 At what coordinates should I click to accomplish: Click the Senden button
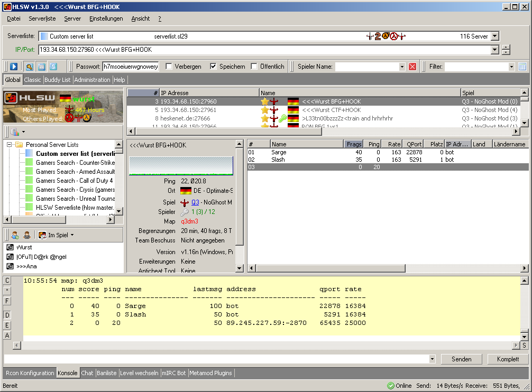(x=461, y=359)
